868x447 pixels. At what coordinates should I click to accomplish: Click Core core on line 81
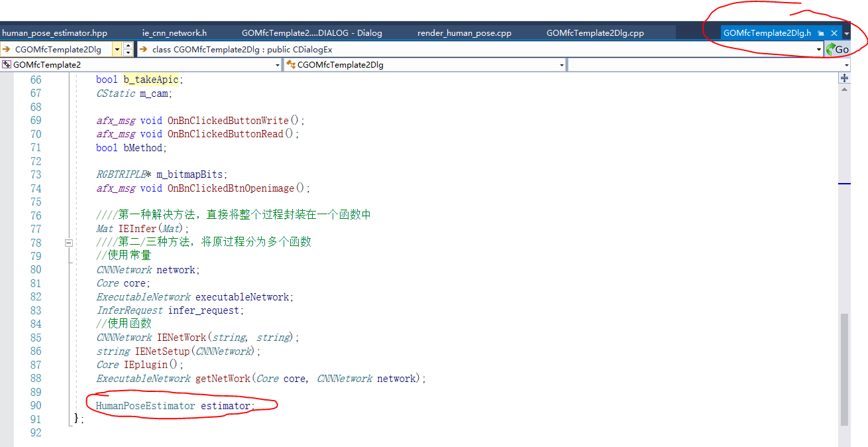click(123, 283)
